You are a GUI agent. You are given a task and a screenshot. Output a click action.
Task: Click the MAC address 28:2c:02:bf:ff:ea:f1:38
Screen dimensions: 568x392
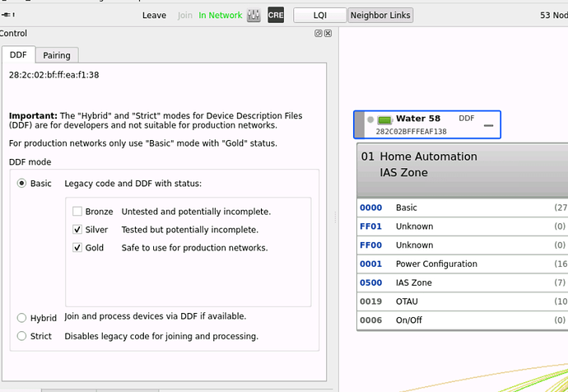54,75
